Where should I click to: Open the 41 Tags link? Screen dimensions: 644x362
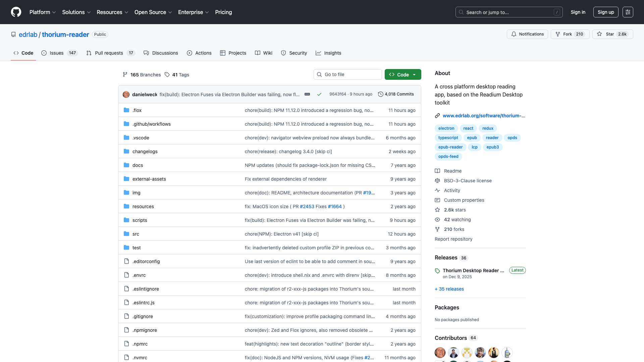point(177,75)
